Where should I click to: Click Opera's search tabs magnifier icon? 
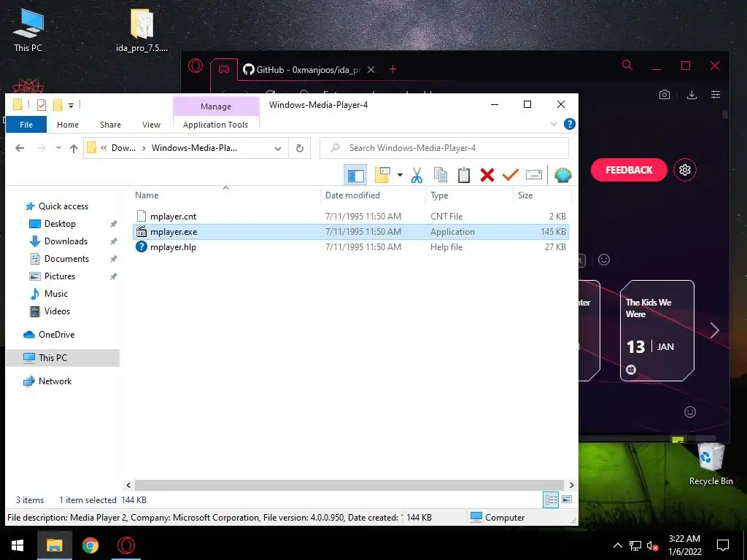[x=627, y=65]
